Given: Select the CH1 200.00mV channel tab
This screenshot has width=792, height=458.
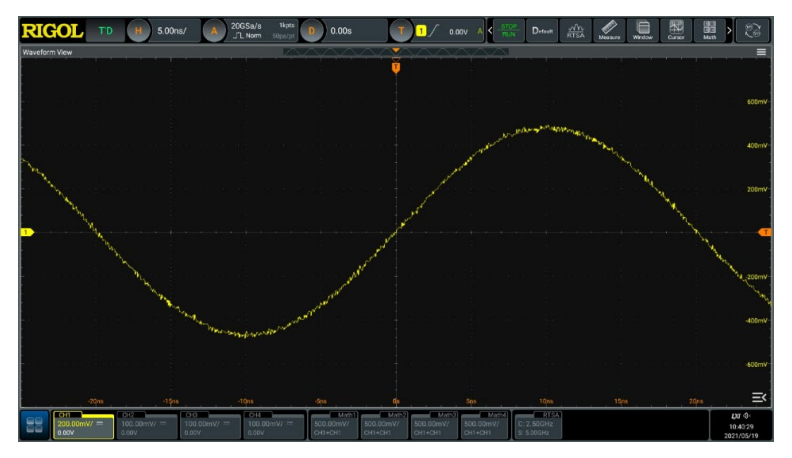Looking at the screenshot, I should pyautogui.click(x=83, y=425).
